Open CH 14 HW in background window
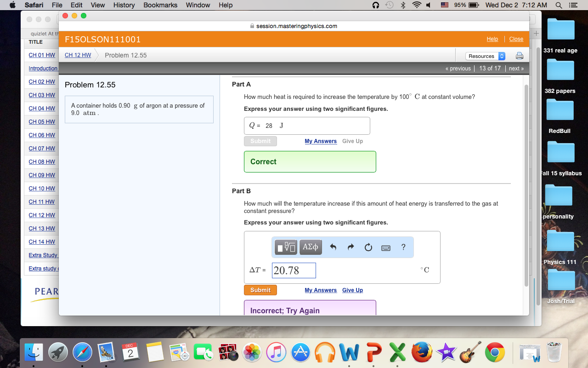The width and height of the screenshot is (588, 368). pos(42,242)
